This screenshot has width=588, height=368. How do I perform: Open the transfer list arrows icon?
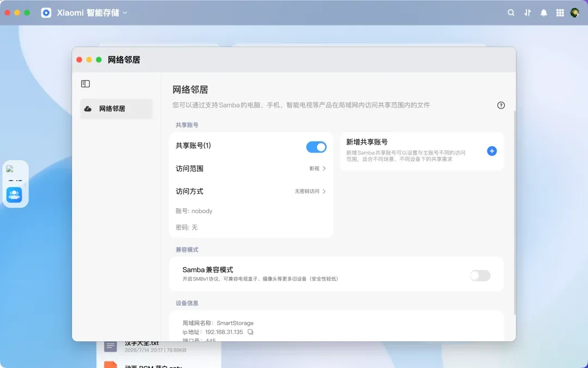coord(527,13)
